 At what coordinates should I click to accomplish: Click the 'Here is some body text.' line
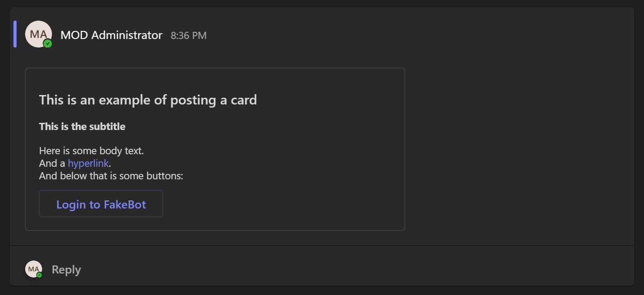pos(91,151)
